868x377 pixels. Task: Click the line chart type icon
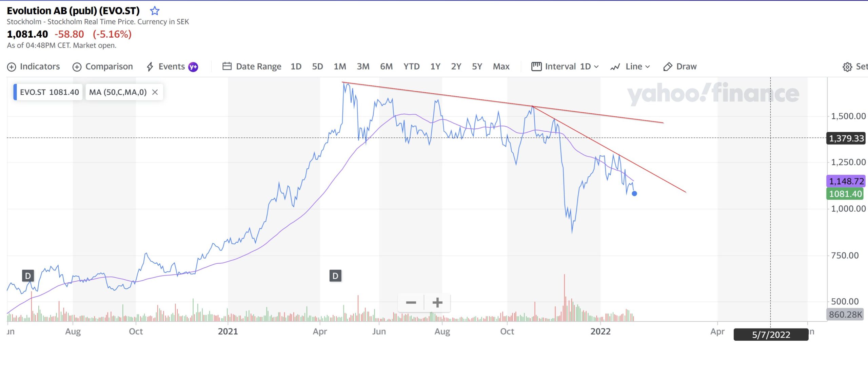click(x=615, y=67)
